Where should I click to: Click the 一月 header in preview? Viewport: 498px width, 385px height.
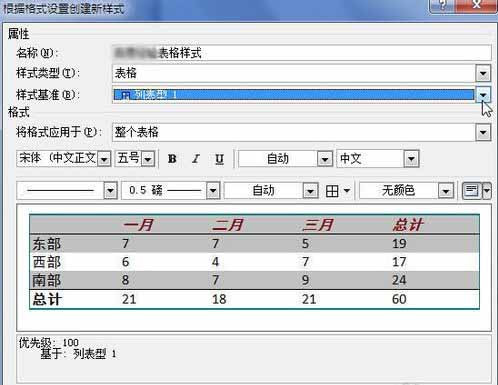pos(138,225)
